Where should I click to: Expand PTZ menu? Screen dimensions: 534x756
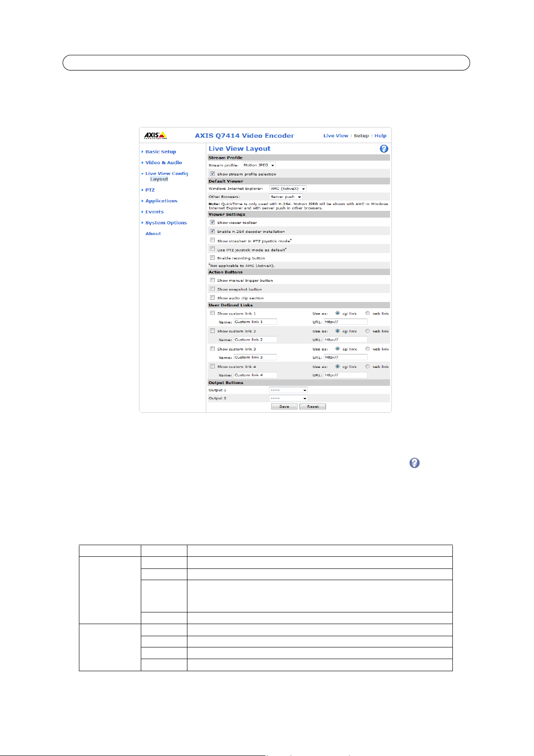pos(150,190)
